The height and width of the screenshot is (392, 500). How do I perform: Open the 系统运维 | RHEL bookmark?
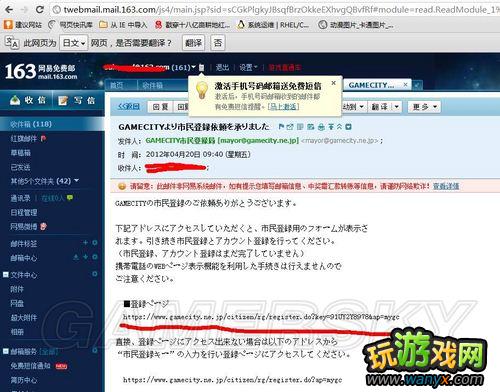273,25
